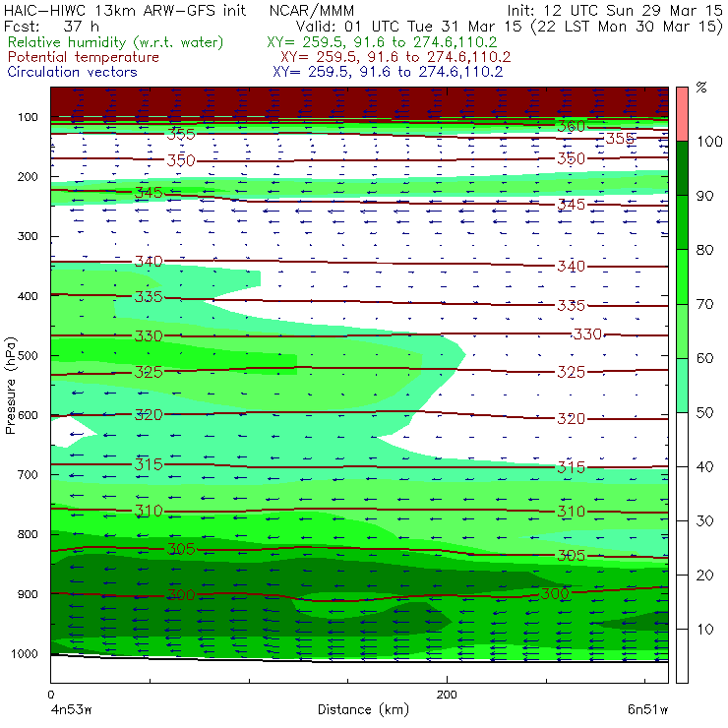
Task: Click the 'Fcst: 37 h' forecast label
Action: coord(51,27)
